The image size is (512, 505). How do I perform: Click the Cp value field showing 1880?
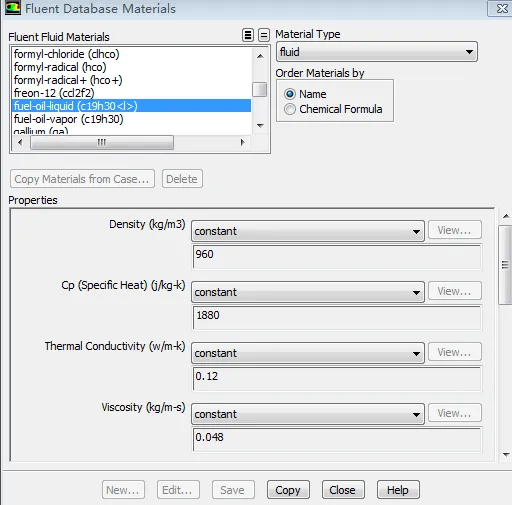point(337,318)
